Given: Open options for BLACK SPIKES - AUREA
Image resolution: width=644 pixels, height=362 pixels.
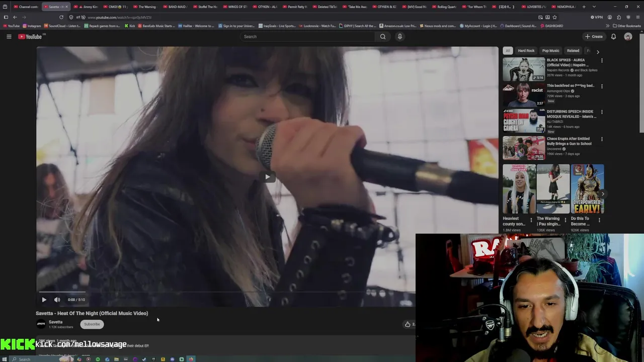Looking at the screenshot, I should (602, 60).
